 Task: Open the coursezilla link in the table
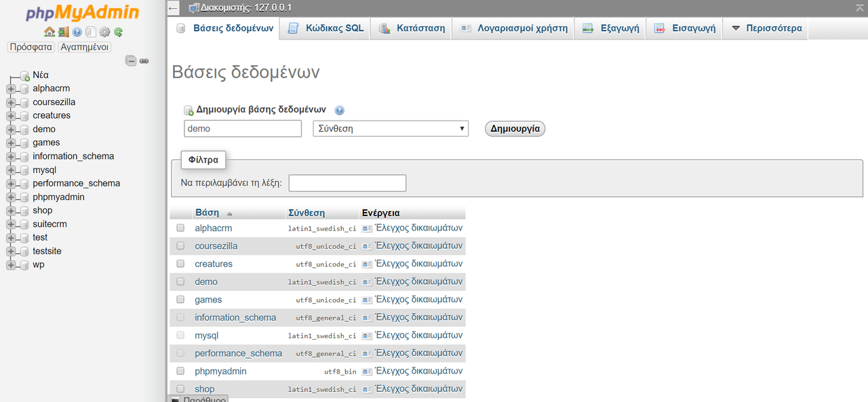coord(216,246)
